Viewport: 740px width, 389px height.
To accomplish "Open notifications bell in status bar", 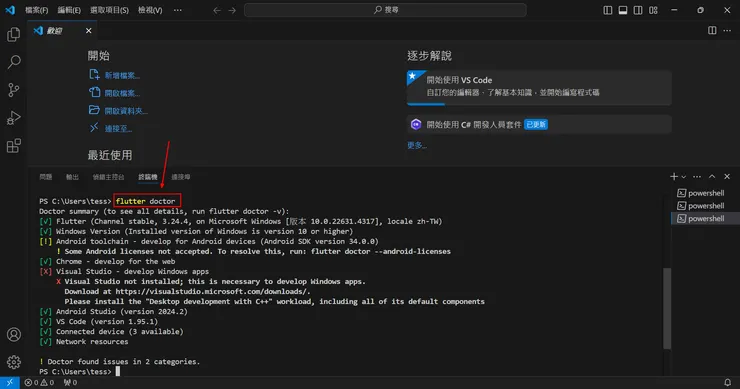I will tap(727, 383).
